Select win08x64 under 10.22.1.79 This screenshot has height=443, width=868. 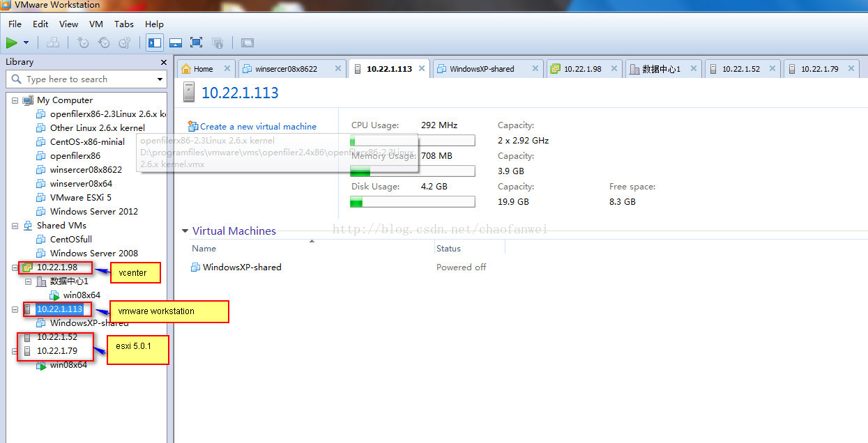click(x=68, y=365)
